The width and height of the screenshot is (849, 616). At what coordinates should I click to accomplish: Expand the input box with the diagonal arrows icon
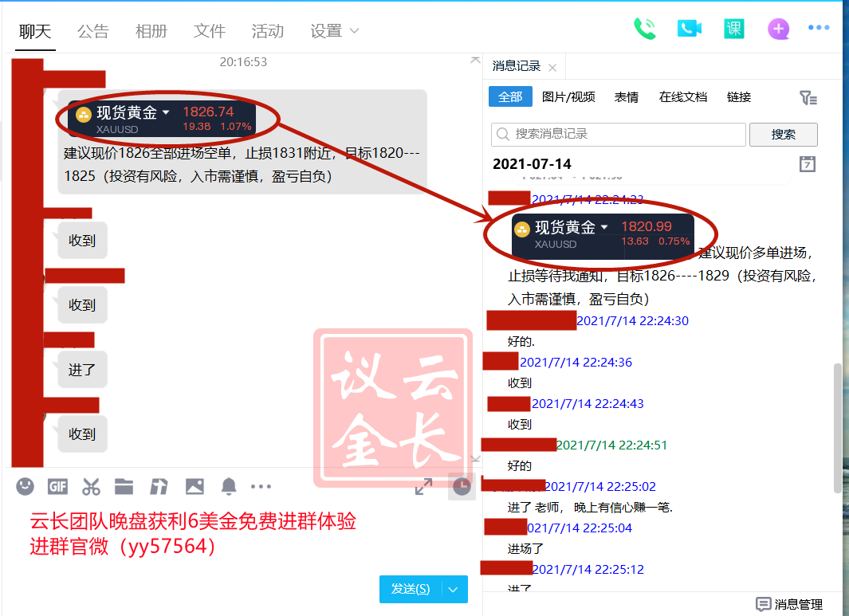(423, 487)
